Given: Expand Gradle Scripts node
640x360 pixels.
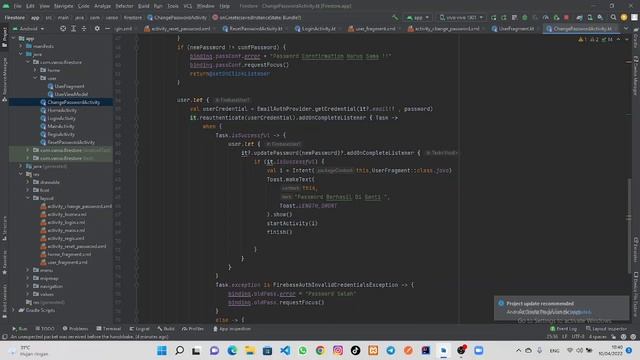Looking at the screenshot, I should [13, 310].
